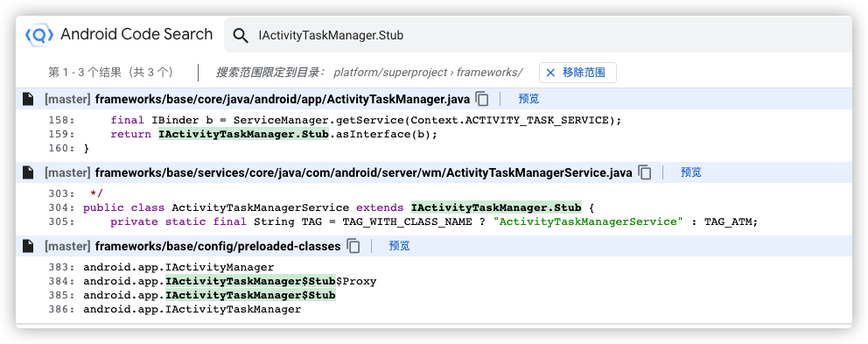Open the preloaded-classes file path result
Image resolution: width=868 pixels, height=344 pixels.
[x=218, y=246]
